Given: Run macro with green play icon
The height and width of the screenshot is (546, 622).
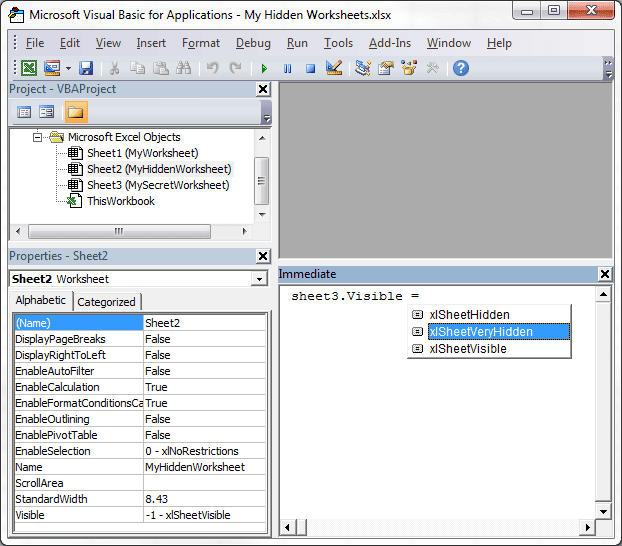Looking at the screenshot, I should point(264,69).
